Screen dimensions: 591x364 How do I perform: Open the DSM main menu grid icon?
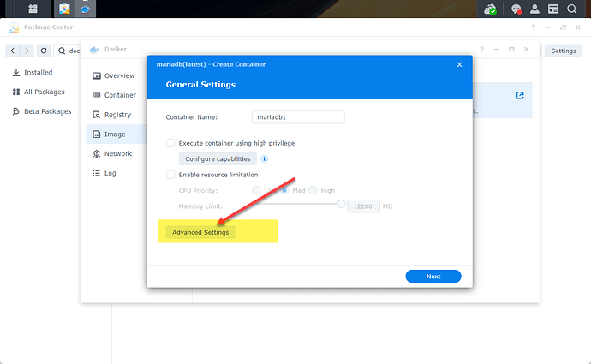33,9
